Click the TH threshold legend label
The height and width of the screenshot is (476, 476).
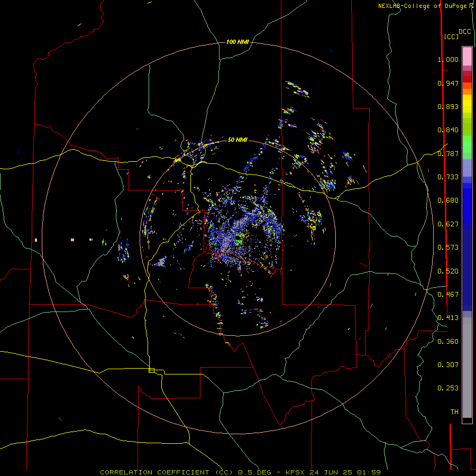click(454, 412)
